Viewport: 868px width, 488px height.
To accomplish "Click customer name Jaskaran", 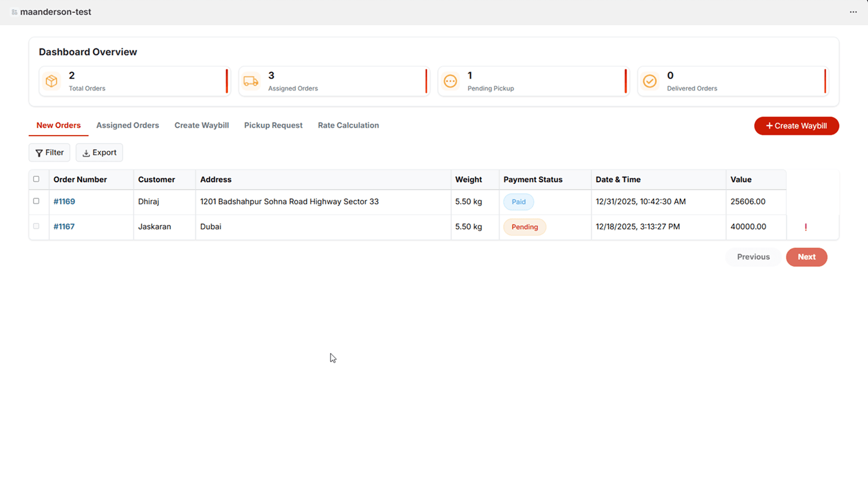I will pyautogui.click(x=155, y=227).
